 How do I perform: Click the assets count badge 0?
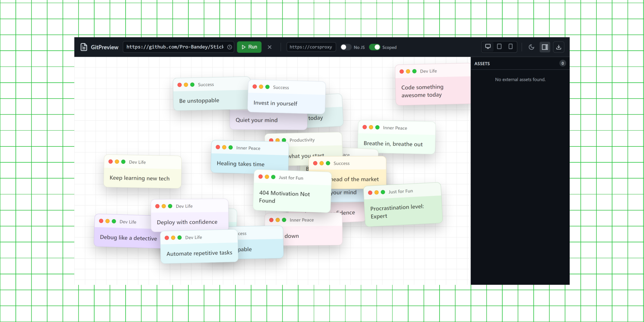point(562,64)
